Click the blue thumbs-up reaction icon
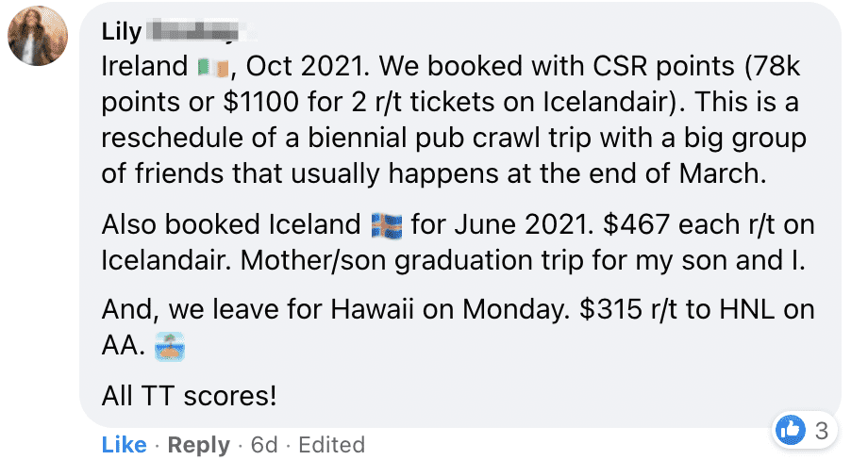This screenshot has width=868, height=460. (790, 431)
